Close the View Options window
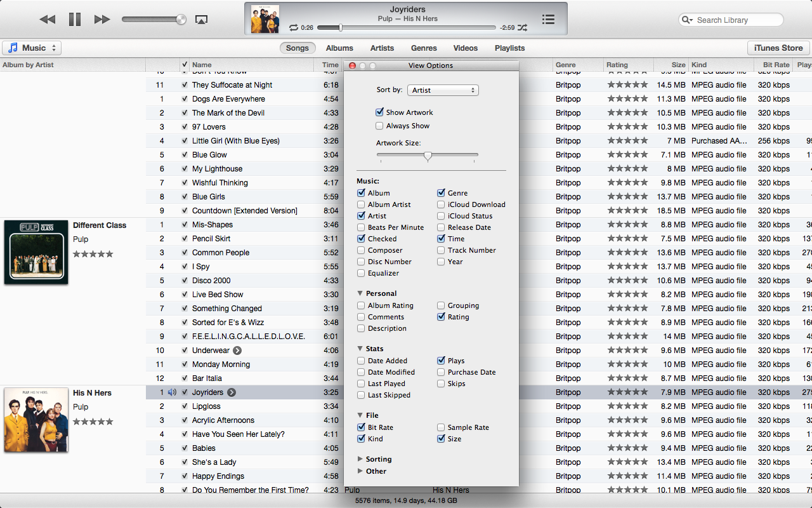Viewport: 812px width, 508px height. click(352, 65)
